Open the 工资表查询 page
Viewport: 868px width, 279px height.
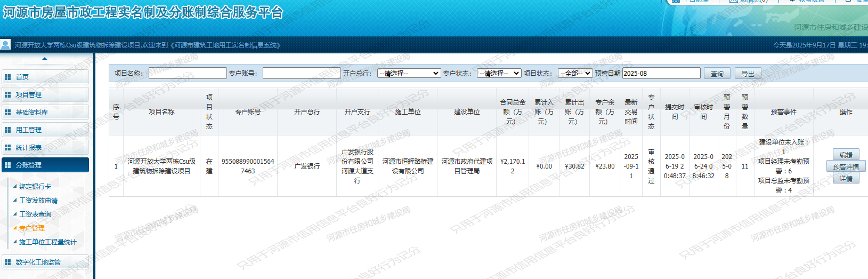[x=35, y=214]
